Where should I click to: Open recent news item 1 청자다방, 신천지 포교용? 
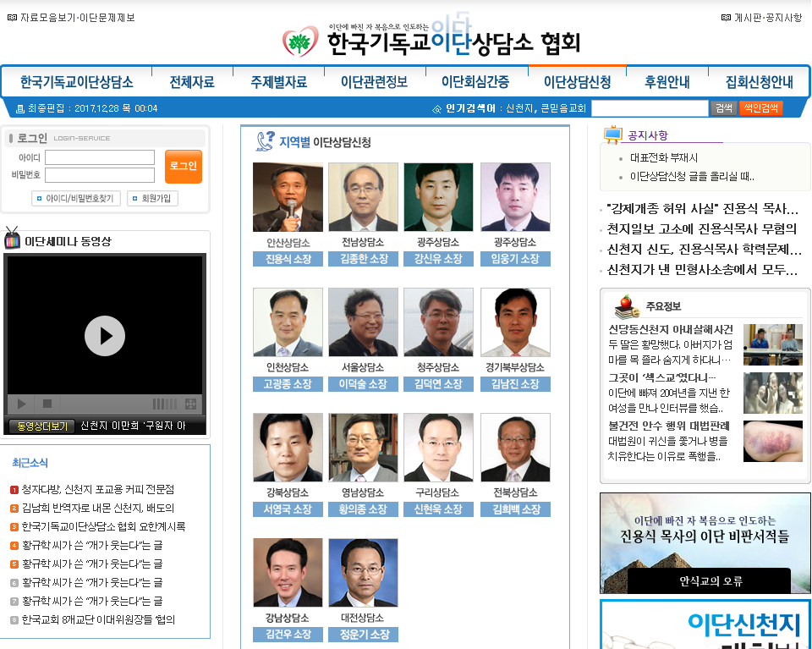[97, 489]
